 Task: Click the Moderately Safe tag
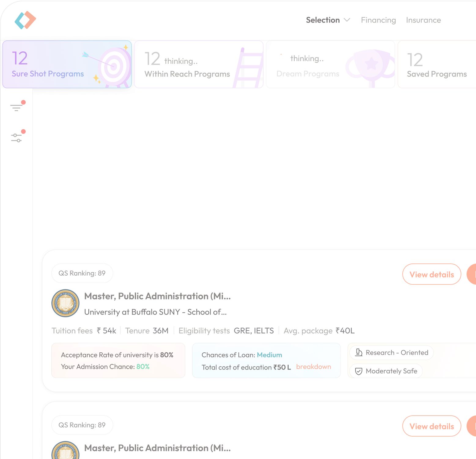coord(386,371)
